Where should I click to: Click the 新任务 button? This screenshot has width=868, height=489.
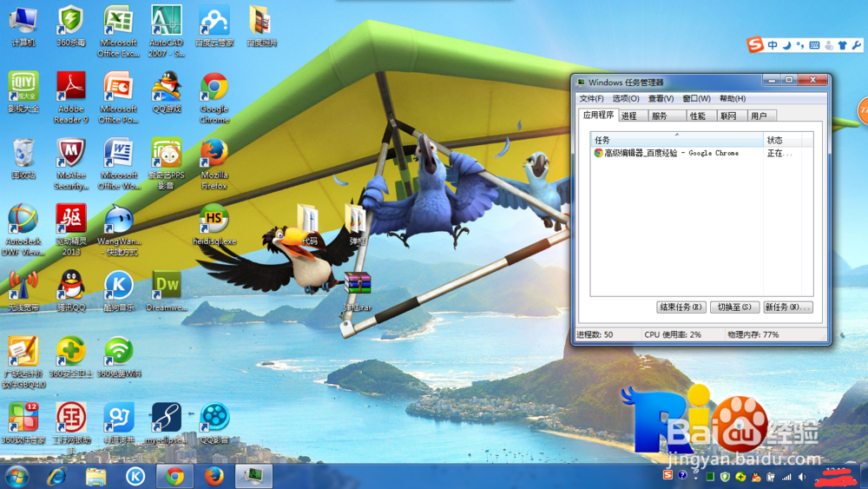(x=788, y=307)
